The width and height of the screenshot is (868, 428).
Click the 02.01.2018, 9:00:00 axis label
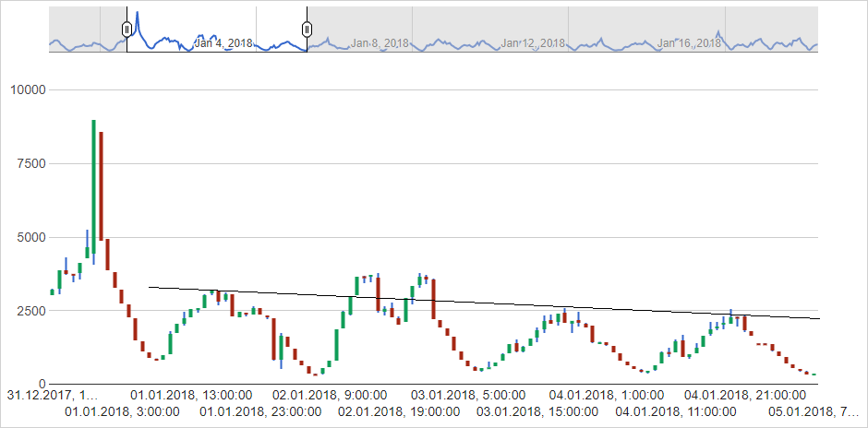tap(330, 396)
